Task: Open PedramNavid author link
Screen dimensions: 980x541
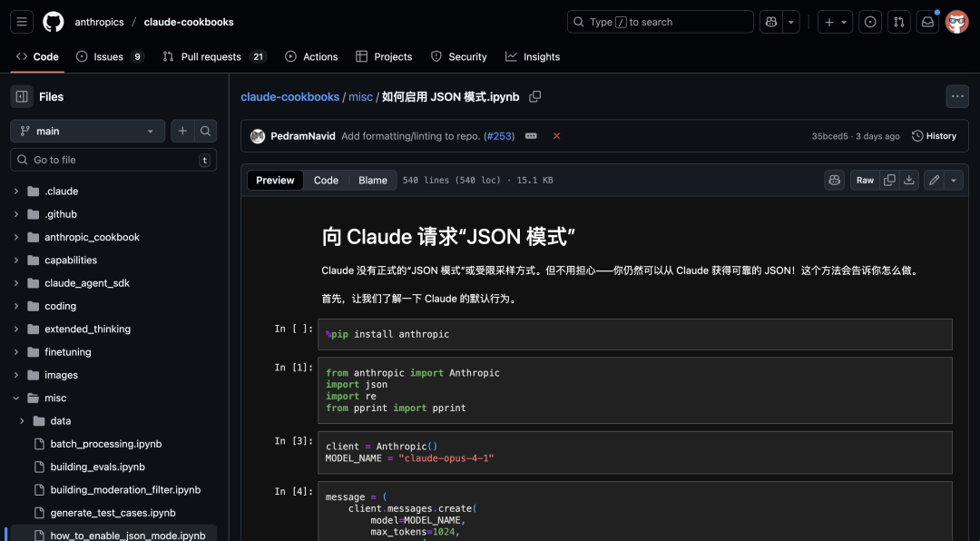Action: (302, 136)
